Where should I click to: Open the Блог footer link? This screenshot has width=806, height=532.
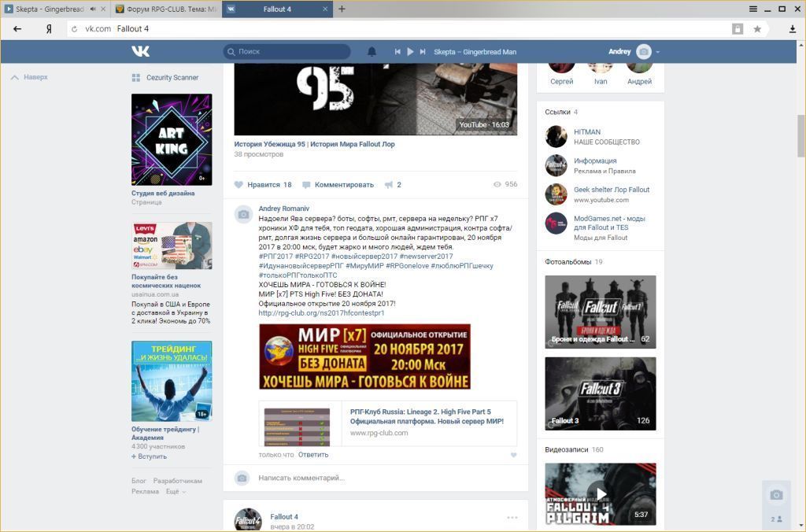pos(139,481)
